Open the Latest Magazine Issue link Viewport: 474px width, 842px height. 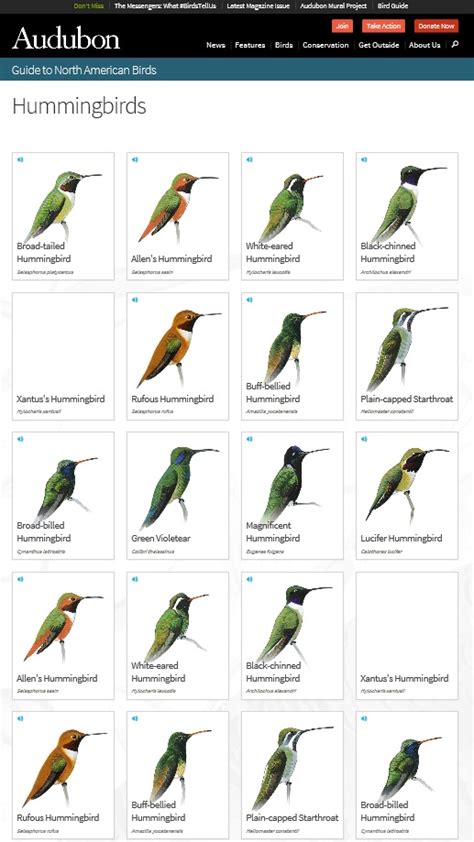[x=258, y=6]
